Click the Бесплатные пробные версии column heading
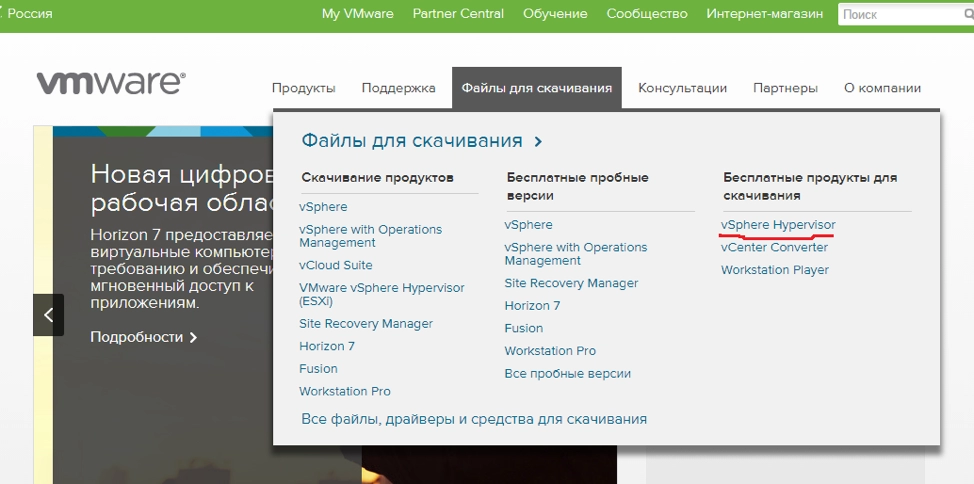 click(578, 186)
